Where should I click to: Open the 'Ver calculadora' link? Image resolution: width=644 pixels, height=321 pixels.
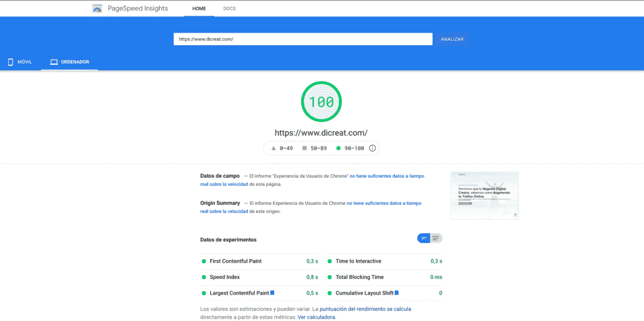tap(317, 317)
